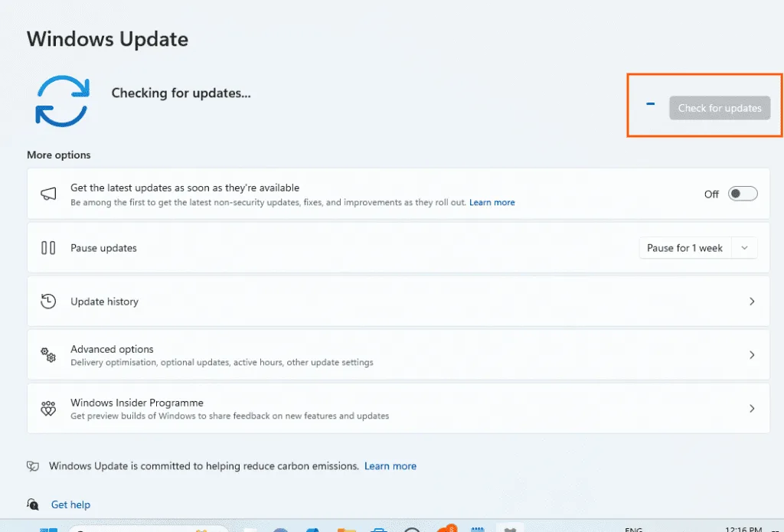Click the taskbar clock showing 12:16 PM
Viewport: 784px width, 532px height.
tap(743, 528)
